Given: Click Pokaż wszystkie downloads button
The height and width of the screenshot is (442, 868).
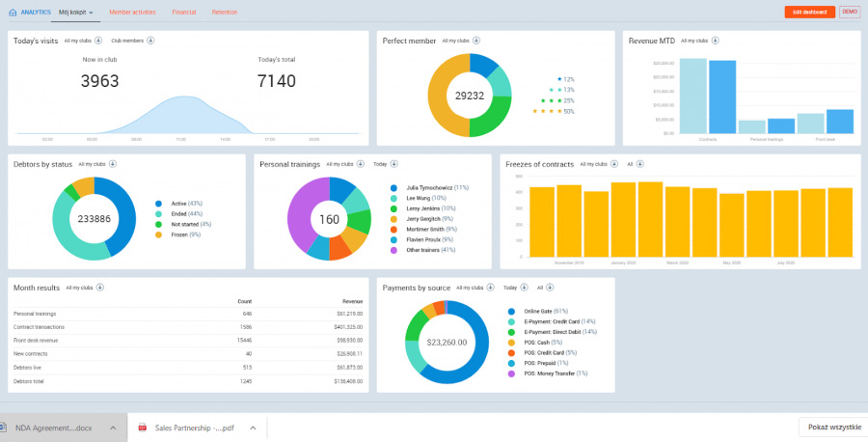Looking at the screenshot, I should (833, 428).
